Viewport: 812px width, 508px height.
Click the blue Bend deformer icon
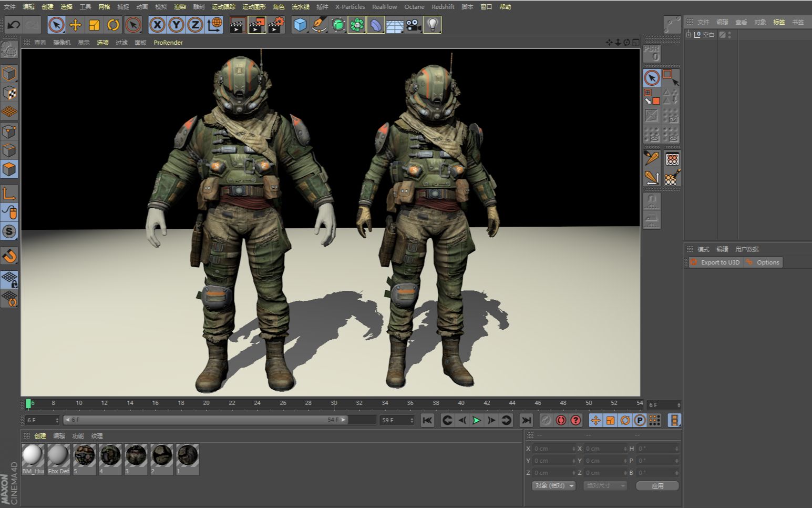pyautogui.click(x=376, y=25)
